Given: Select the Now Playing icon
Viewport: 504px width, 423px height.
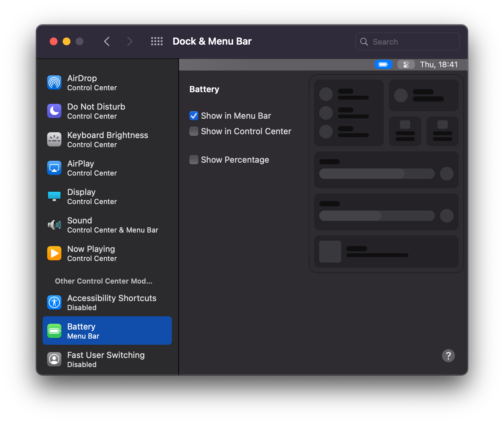Looking at the screenshot, I should [x=54, y=253].
